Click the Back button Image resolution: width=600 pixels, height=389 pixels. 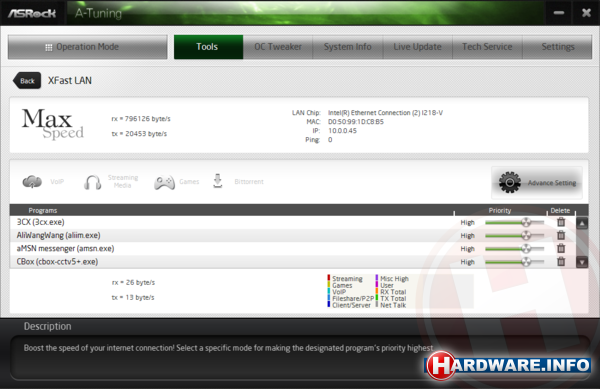(27, 81)
